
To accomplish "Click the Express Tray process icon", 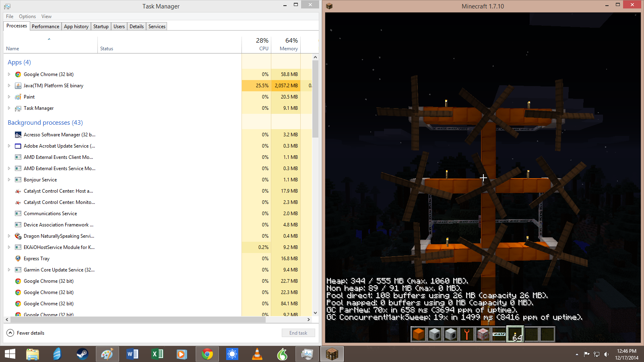I will (18, 259).
